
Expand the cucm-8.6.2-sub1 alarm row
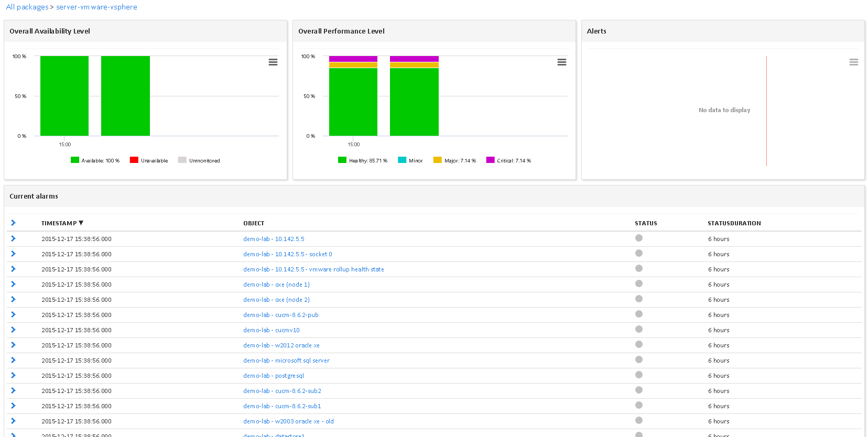point(13,406)
